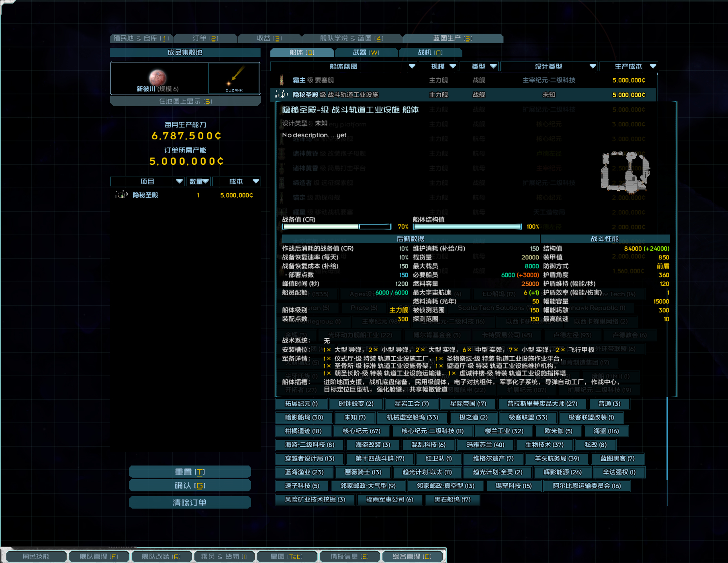Click 清除订单 to clear orders
This screenshot has height=563, width=728.
point(190,502)
